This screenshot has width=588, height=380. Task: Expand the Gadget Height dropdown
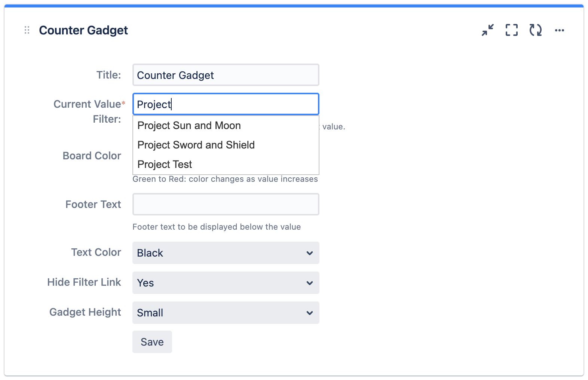226,313
